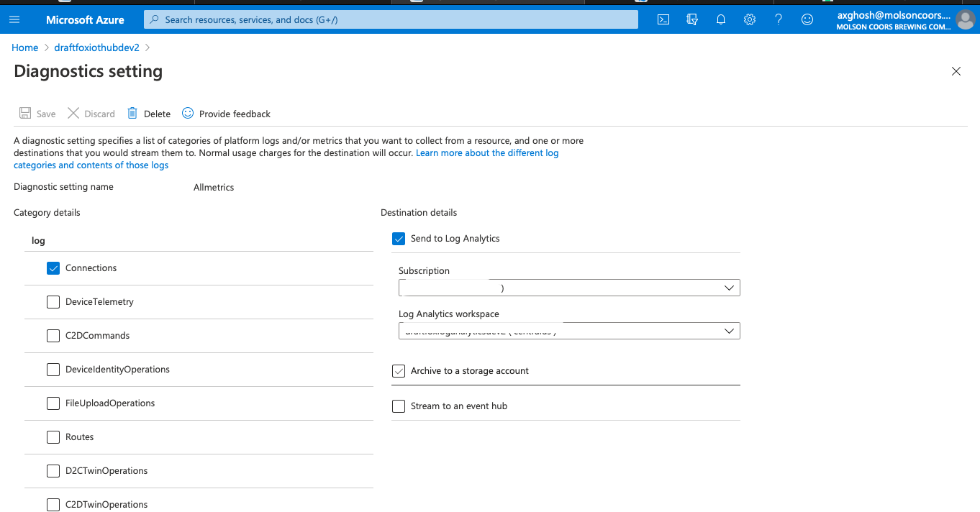
Task: Toggle Send to Log Analytics
Action: [399, 239]
